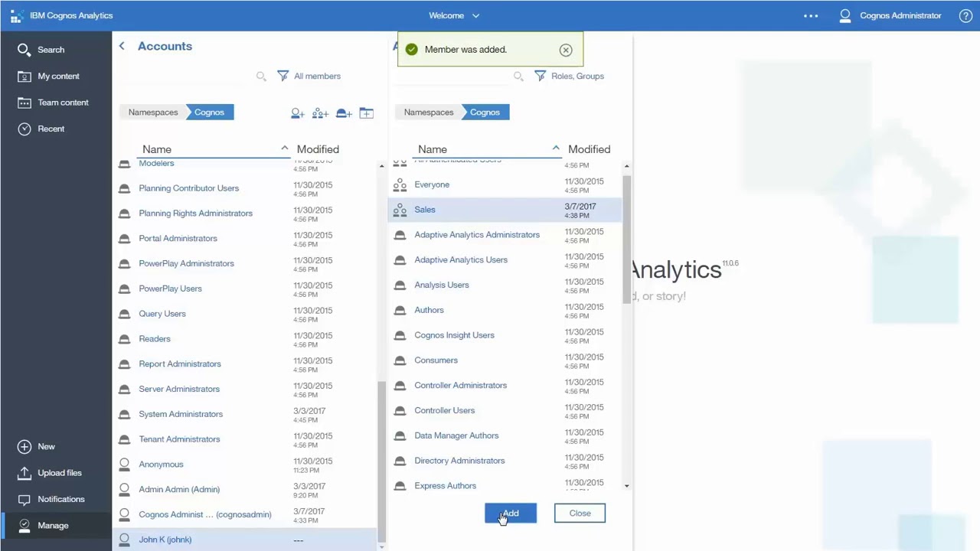
Task: Click the New folder icon
Action: point(367,113)
